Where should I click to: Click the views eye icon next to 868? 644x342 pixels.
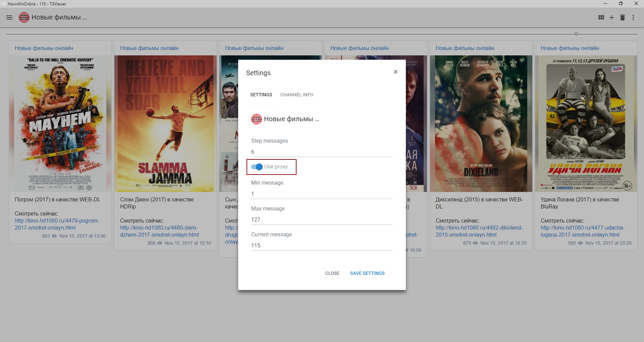pyautogui.click(x=160, y=243)
